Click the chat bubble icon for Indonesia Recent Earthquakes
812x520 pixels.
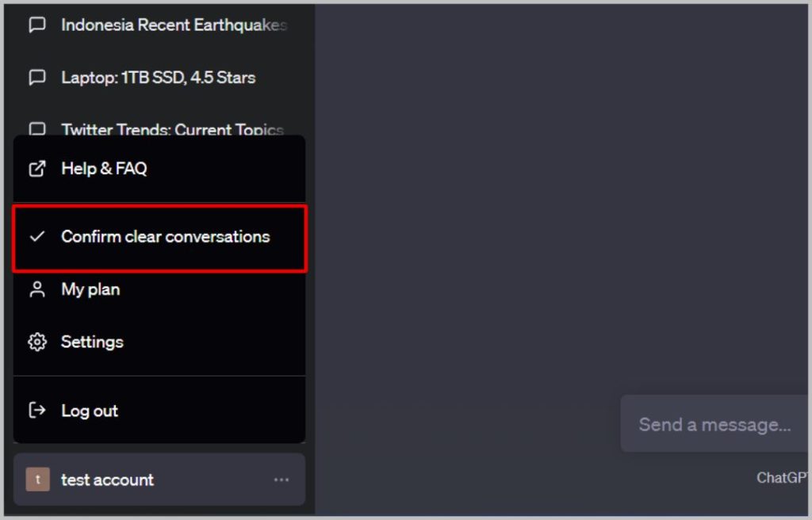tap(37, 25)
